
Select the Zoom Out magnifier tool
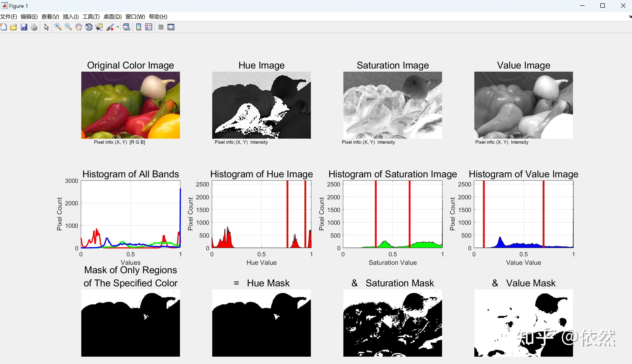tap(68, 27)
